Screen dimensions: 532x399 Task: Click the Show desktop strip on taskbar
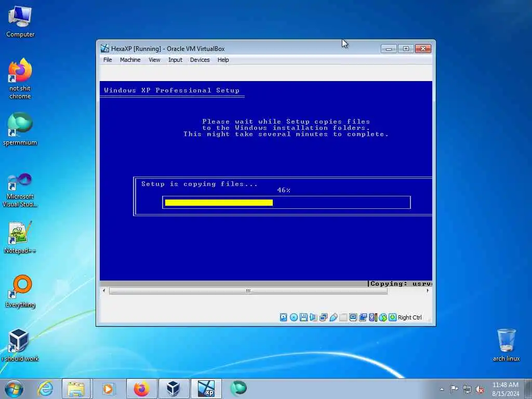[528, 389]
